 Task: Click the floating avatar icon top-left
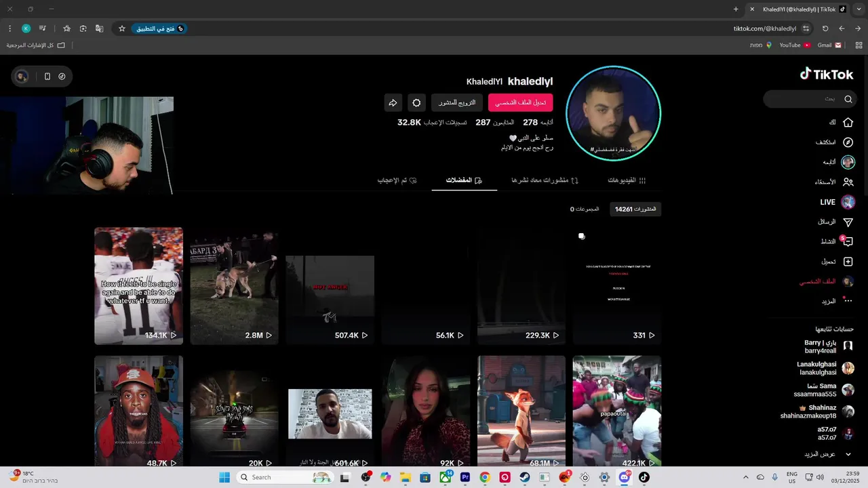(22, 77)
